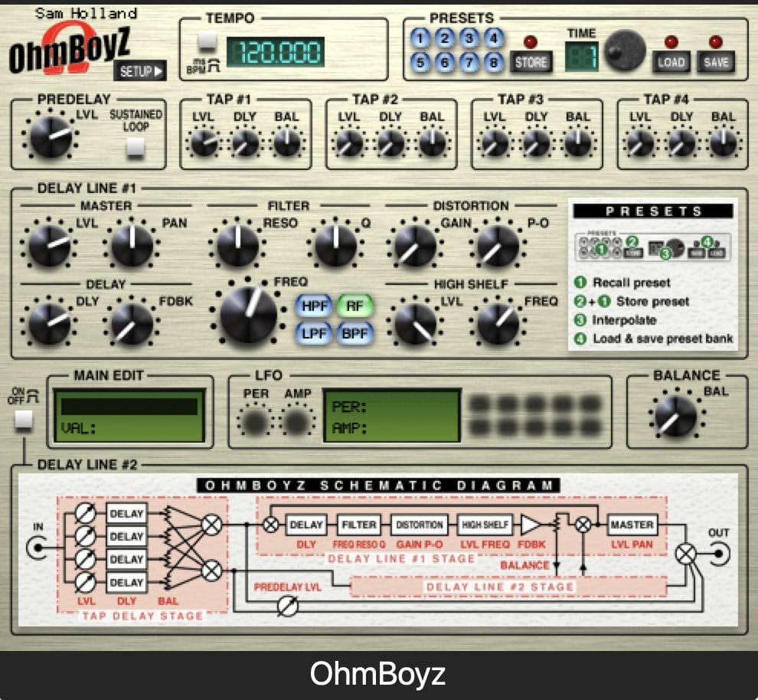
Task: Click the DELAY FDBK knob
Action: click(132, 323)
